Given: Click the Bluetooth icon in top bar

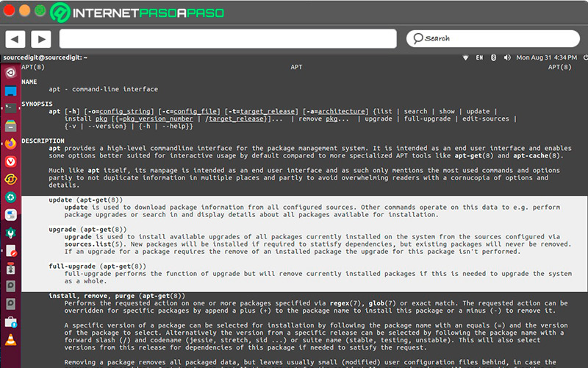Looking at the screenshot, I should pyautogui.click(x=494, y=57).
